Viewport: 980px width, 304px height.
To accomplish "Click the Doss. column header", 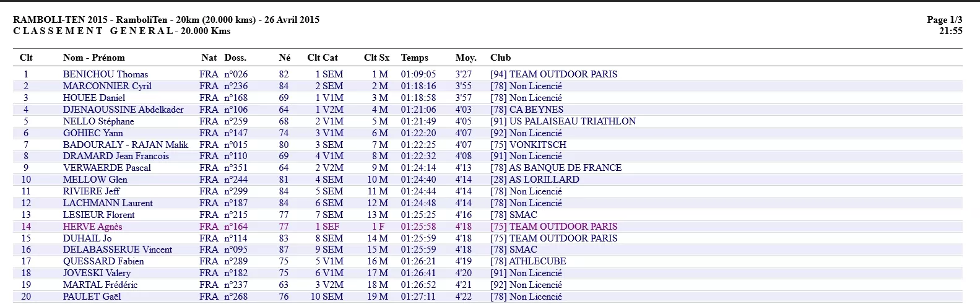I will coord(235,58).
